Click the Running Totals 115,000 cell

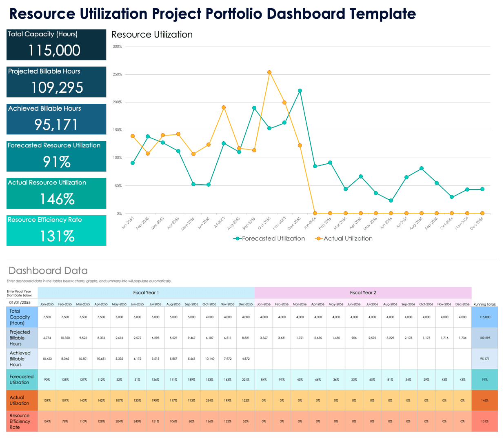pyautogui.click(x=485, y=317)
